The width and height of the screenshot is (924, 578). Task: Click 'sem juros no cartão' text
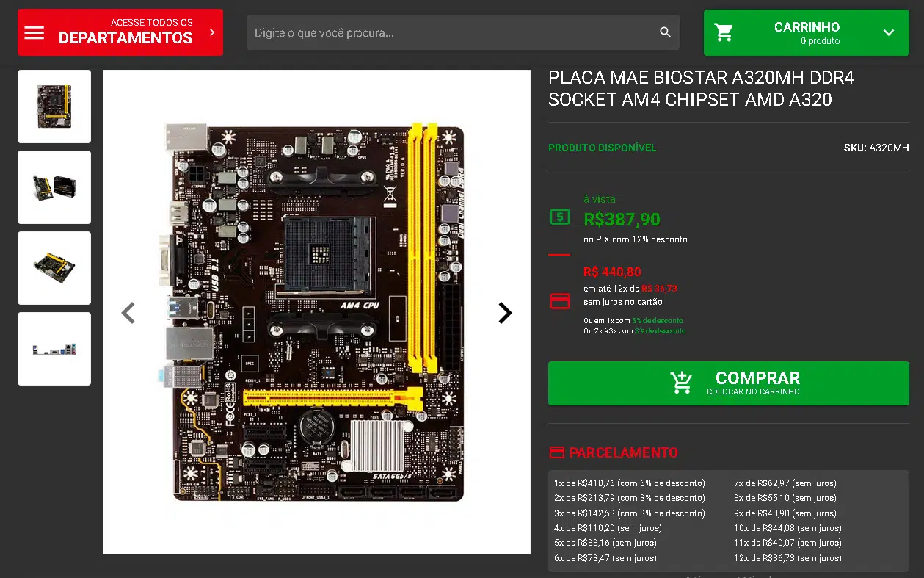(x=623, y=302)
